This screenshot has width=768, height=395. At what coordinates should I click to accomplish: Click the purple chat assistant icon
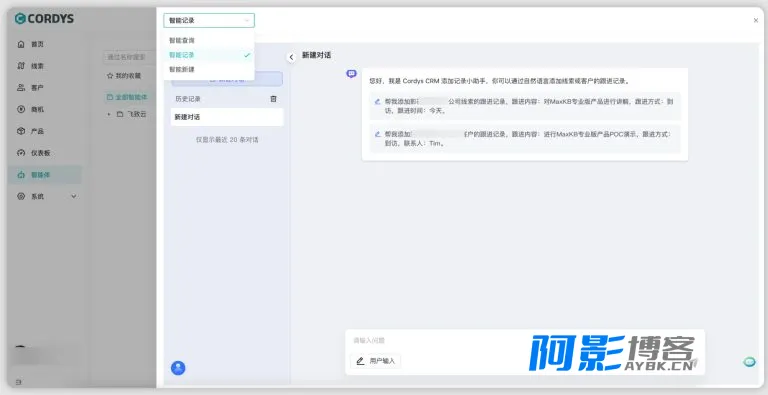pos(351,74)
